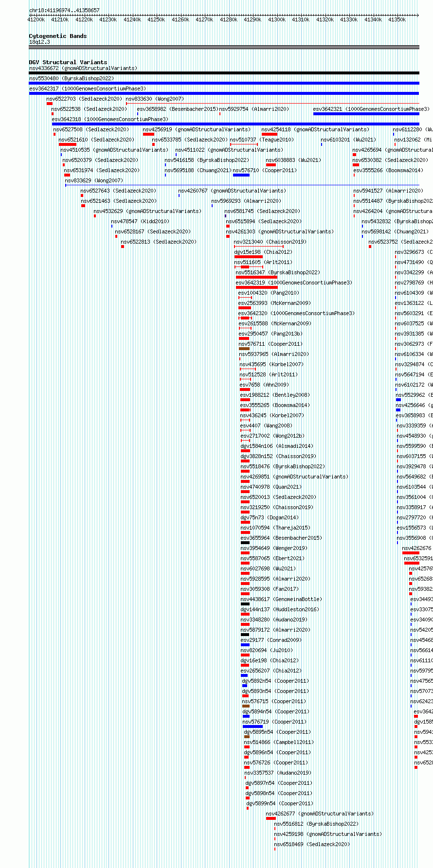Open the nsv5416158 ByrskaBishop2022 variant
Screen dimensions: 433x868
207,160
